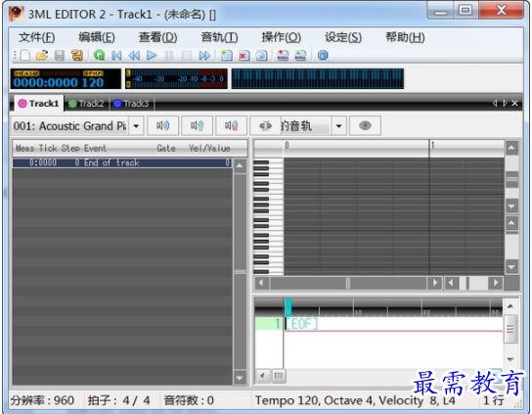Click the Gate column header
Viewport: 532px width, 414px height.
pos(166,148)
